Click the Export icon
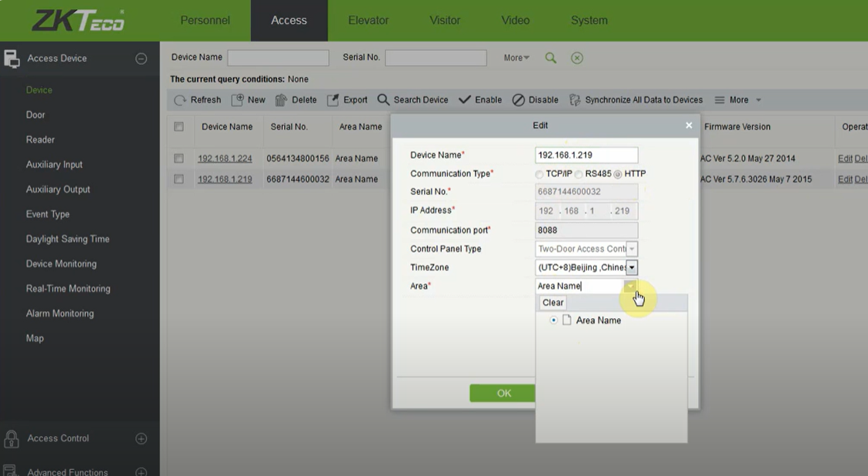 click(332, 99)
